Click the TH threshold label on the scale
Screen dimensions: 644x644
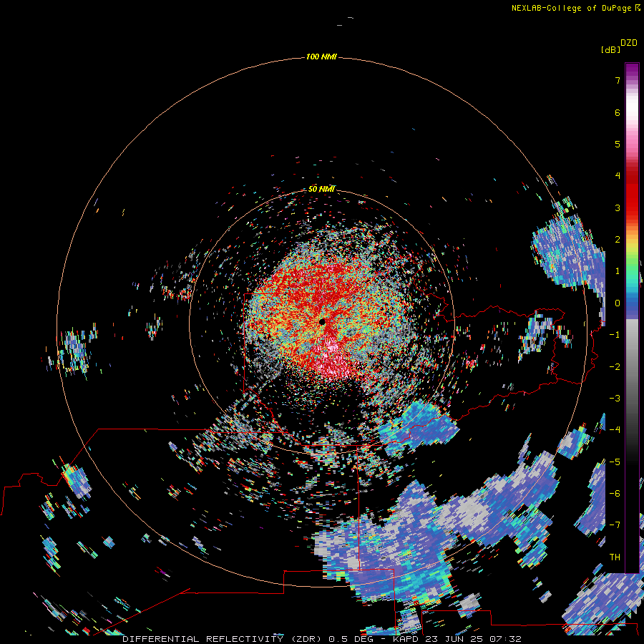point(615,557)
